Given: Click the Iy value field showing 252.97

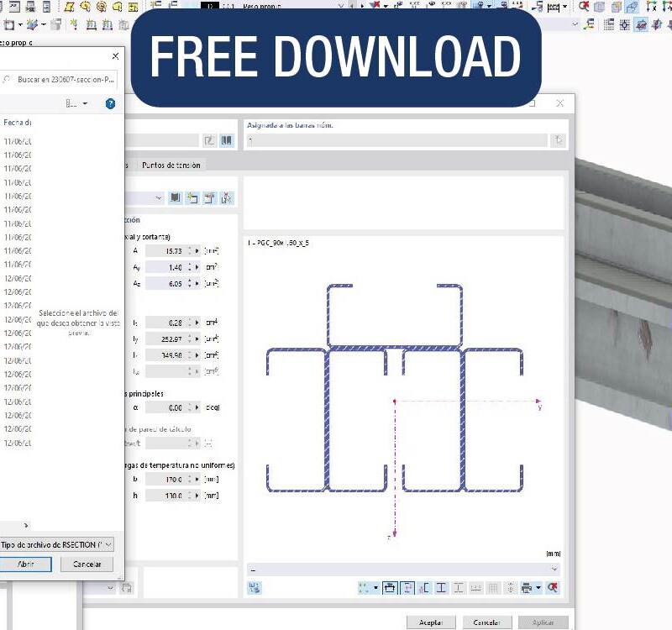Looking at the screenshot, I should pos(165,339).
